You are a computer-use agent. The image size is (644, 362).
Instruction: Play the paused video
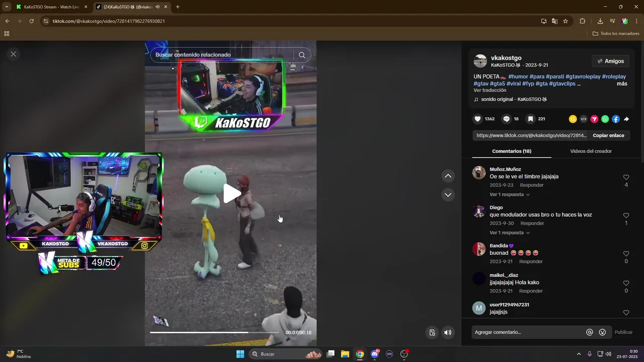click(x=231, y=194)
